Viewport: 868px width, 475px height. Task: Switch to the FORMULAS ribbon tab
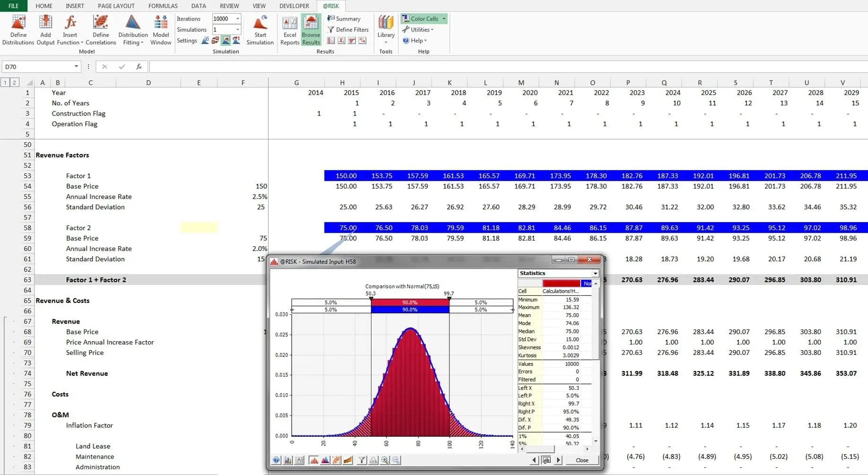coord(163,6)
